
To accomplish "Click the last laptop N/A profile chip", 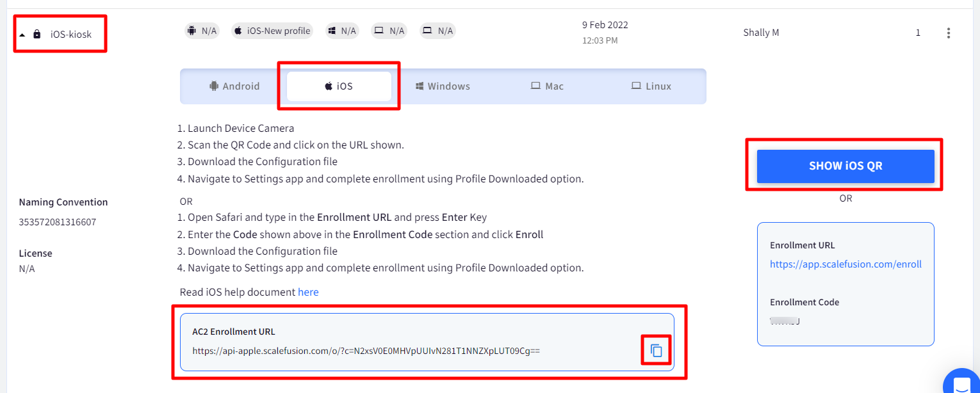I will [x=438, y=31].
